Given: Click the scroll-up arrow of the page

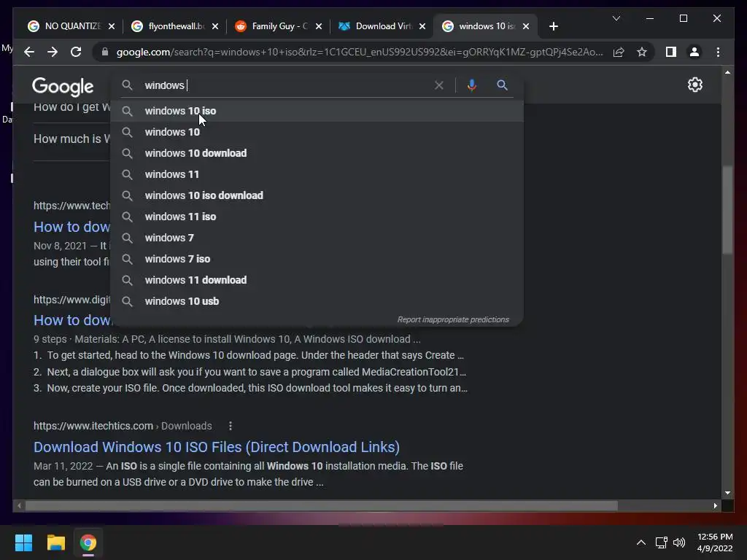Looking at the screenshot, I should point(727,72).
